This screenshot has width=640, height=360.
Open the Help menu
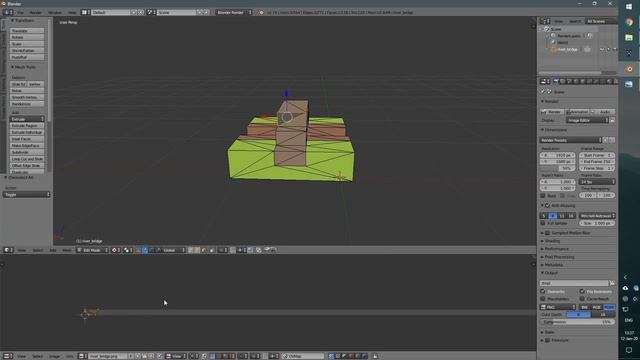point(72,13)
